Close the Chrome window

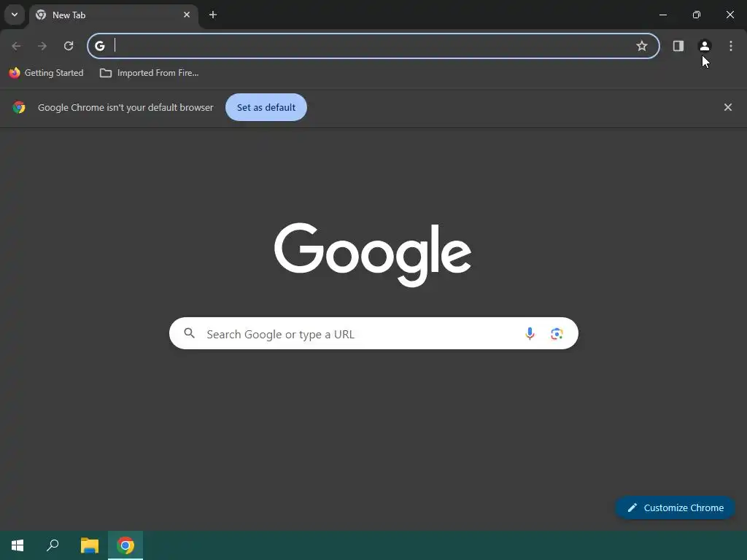click(729, 15)
